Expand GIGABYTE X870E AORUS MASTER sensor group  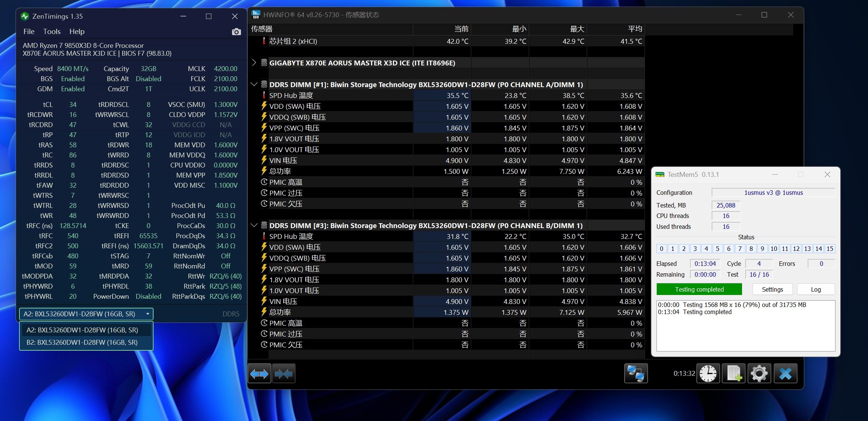tap(254, 62)
